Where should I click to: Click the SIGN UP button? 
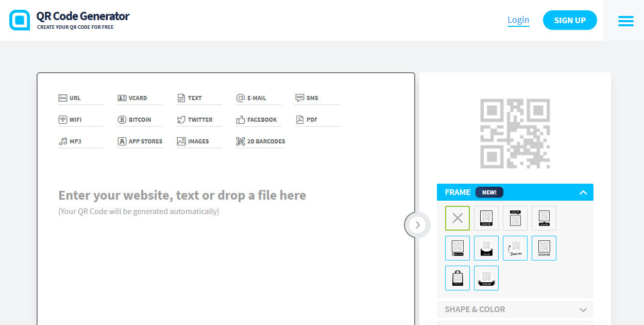(570, 20)
